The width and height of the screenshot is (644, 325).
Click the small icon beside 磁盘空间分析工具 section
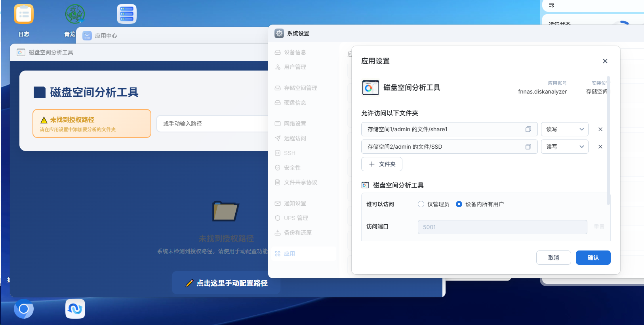click(x=365, y=185)
